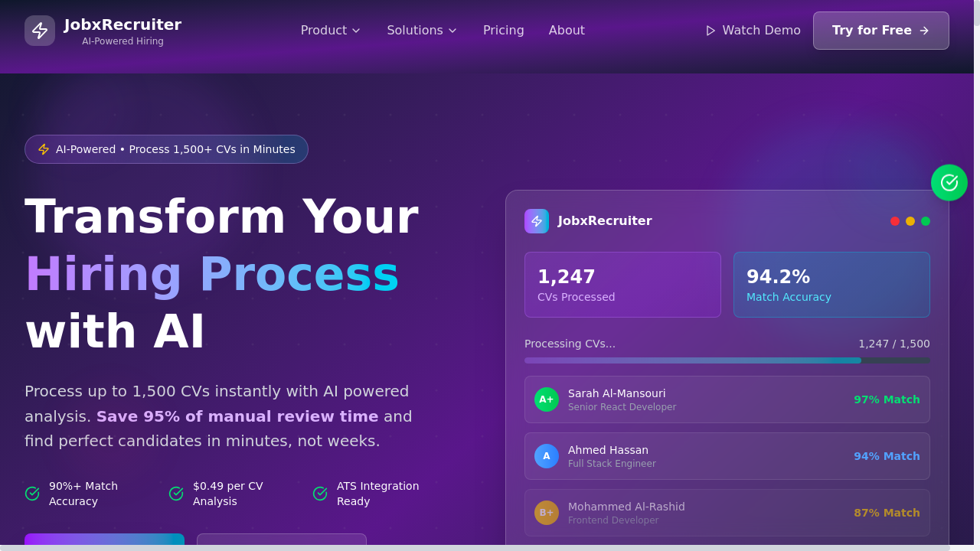Click the lightning icon in dashboard card header

pyautogui.click(x=537, y=221)
